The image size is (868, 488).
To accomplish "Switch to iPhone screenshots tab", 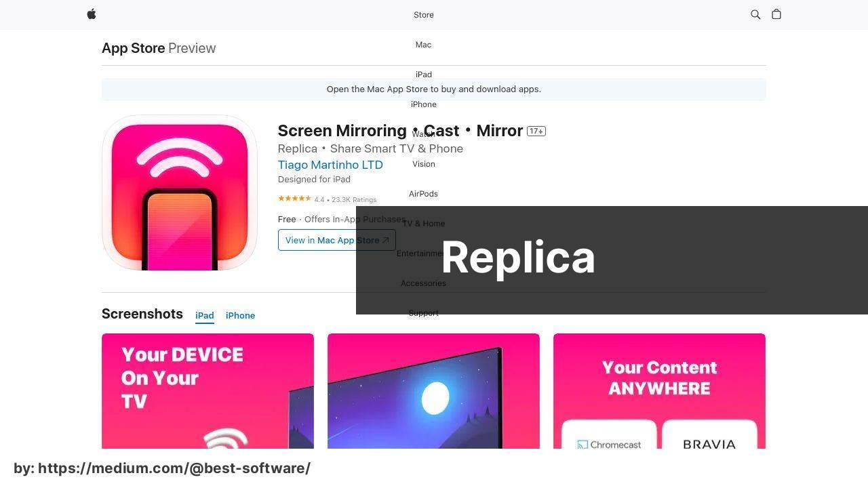I will [240, 315].
